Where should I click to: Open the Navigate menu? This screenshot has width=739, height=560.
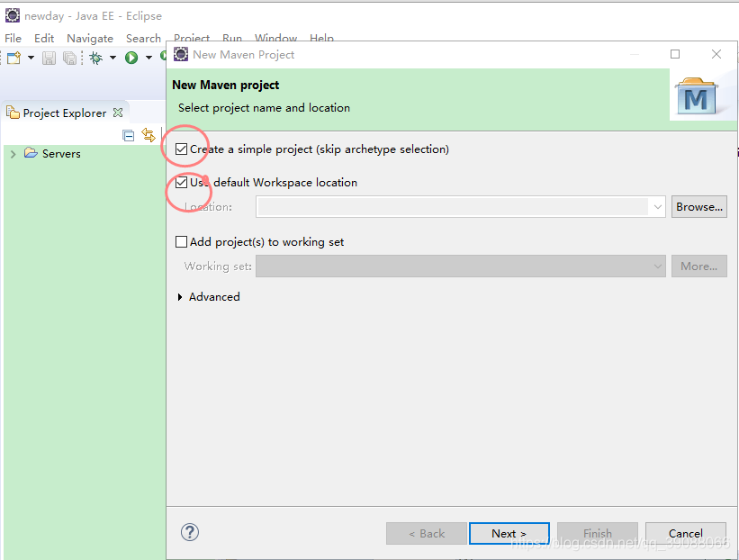click(90, 38)
